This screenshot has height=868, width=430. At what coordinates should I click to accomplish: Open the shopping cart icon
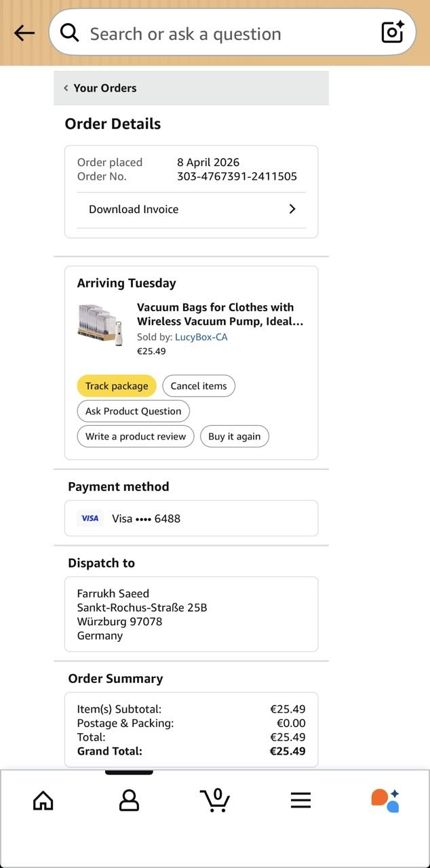pyautogui.click(x=215, y=800)
